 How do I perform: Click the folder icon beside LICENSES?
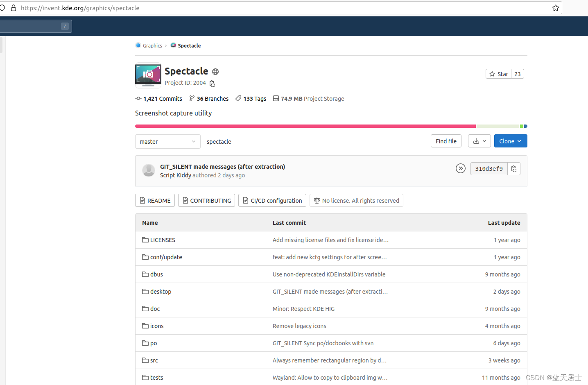point(145,240)
